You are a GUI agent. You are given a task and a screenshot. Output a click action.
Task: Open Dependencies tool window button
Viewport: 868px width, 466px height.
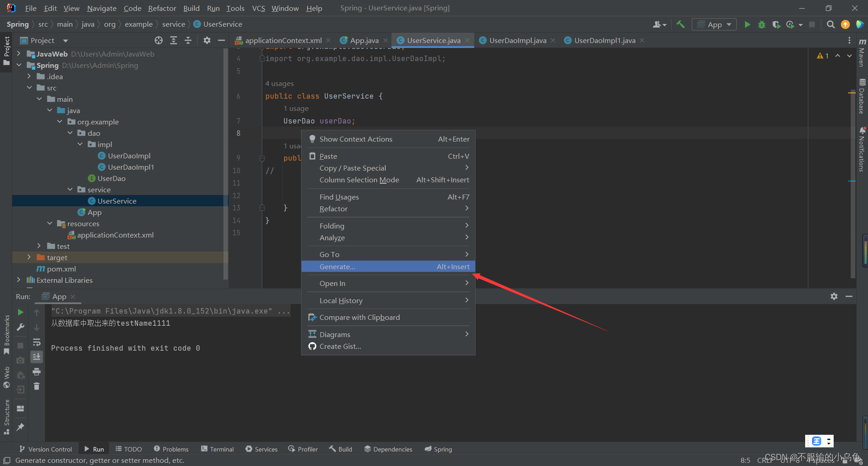click(388, 449)
